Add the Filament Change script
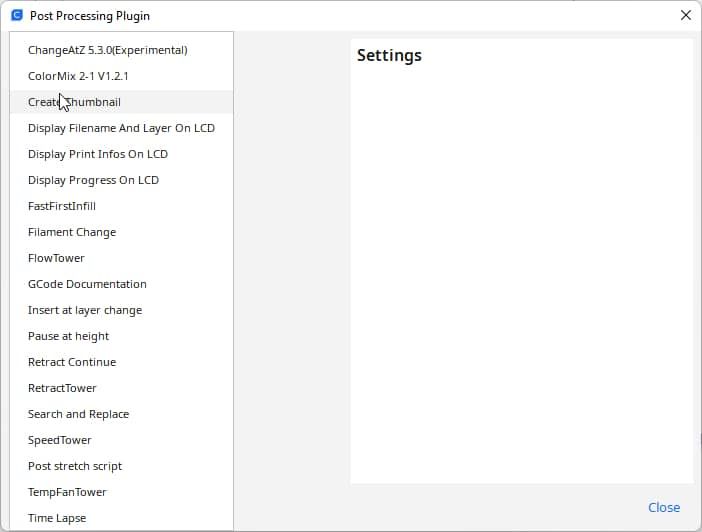The width and height of the screenshot is (702, 532). coord(72,232)
